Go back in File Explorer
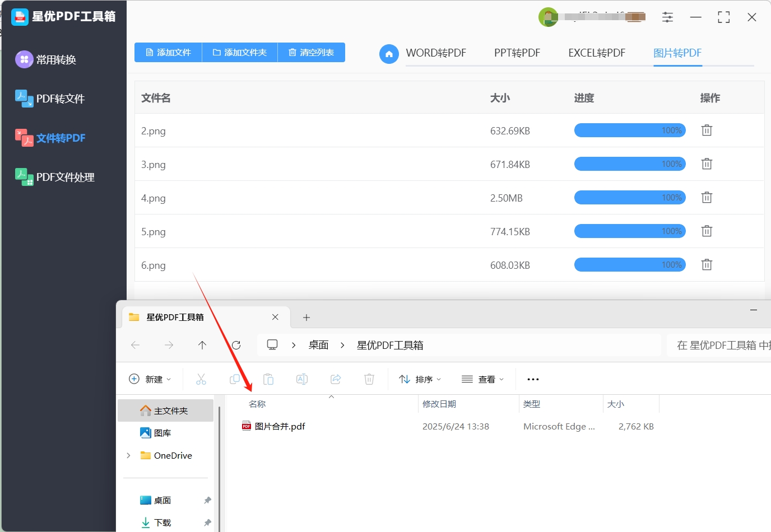This screenshot has width=771, height=532. (135, 345)
